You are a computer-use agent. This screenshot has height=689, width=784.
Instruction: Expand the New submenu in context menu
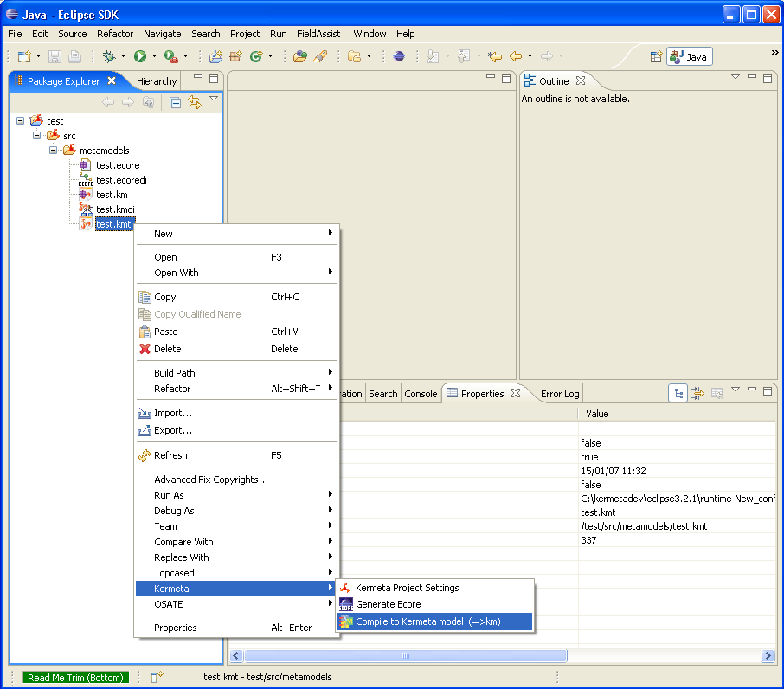(x=236, y=234)
